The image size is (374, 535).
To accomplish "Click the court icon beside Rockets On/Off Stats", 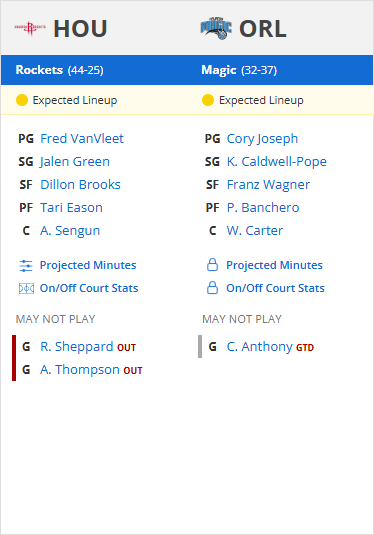I will click(26, 289).
